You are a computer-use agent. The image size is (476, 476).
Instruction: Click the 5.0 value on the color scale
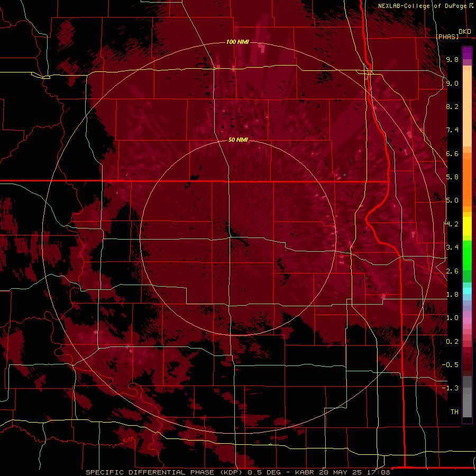(x=452, y=200)
